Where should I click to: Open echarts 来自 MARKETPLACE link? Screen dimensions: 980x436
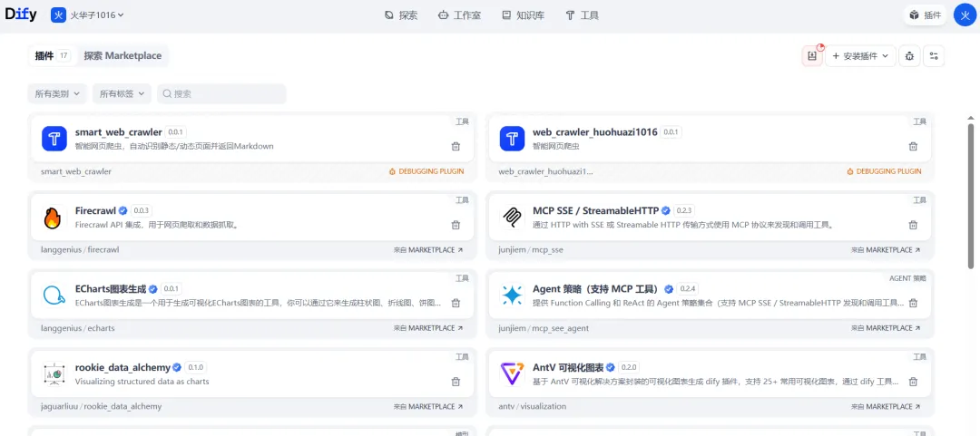[x=428, y=328]
